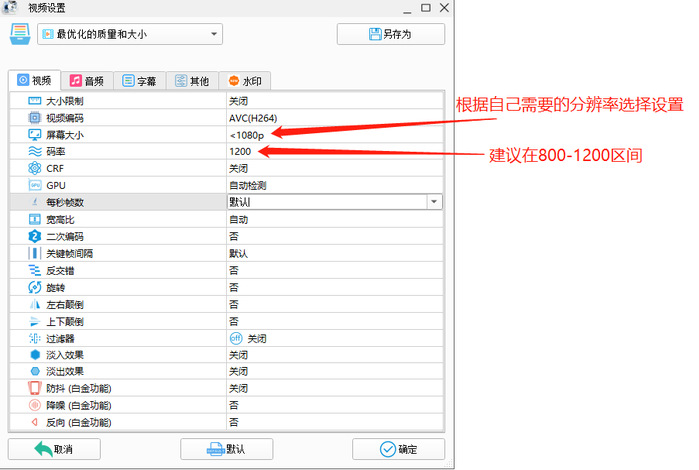Expand the 每秒帧数 dropdown arrow

434,202
